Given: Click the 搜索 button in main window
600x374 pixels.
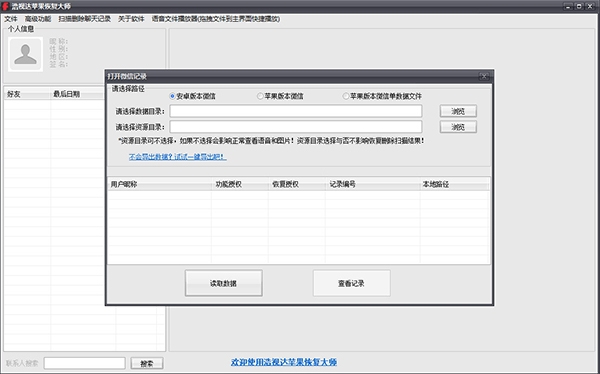Looking at the screenshot, I should tap(147, 363).
